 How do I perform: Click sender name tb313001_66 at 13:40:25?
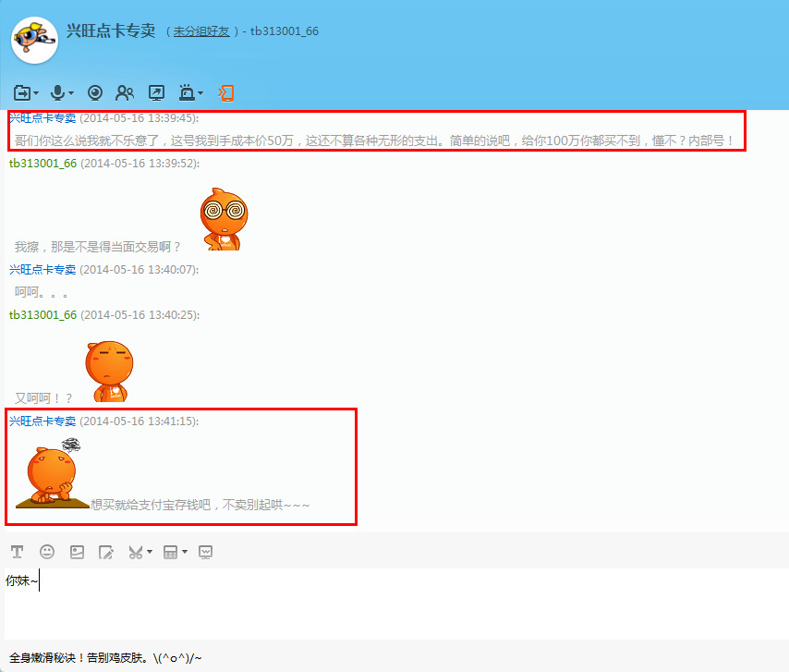coord(42,315)
